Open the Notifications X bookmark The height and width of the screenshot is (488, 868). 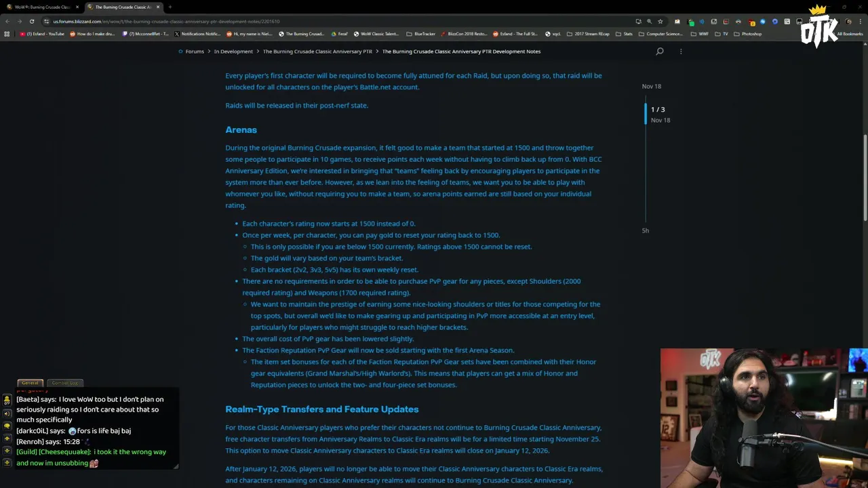[197, 34]
